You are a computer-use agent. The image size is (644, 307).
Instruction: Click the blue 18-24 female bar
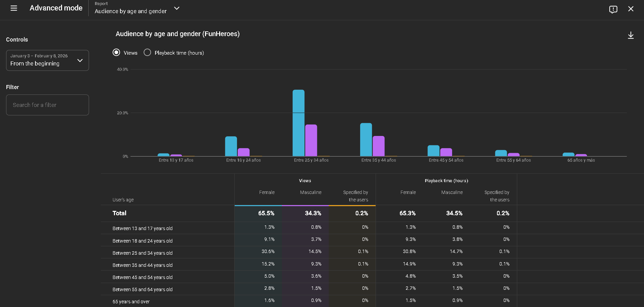click(x=231, y=146)
